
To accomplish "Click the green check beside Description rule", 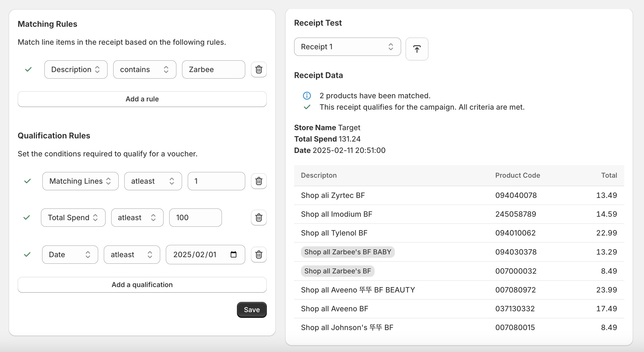I will pyautogui.click(x=28, y=69).
